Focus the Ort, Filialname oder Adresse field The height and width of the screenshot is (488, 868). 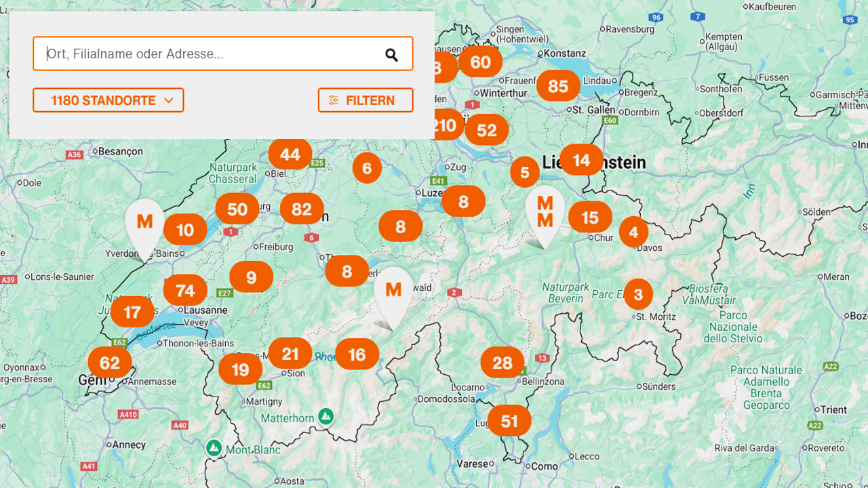(x=222, y=54)
